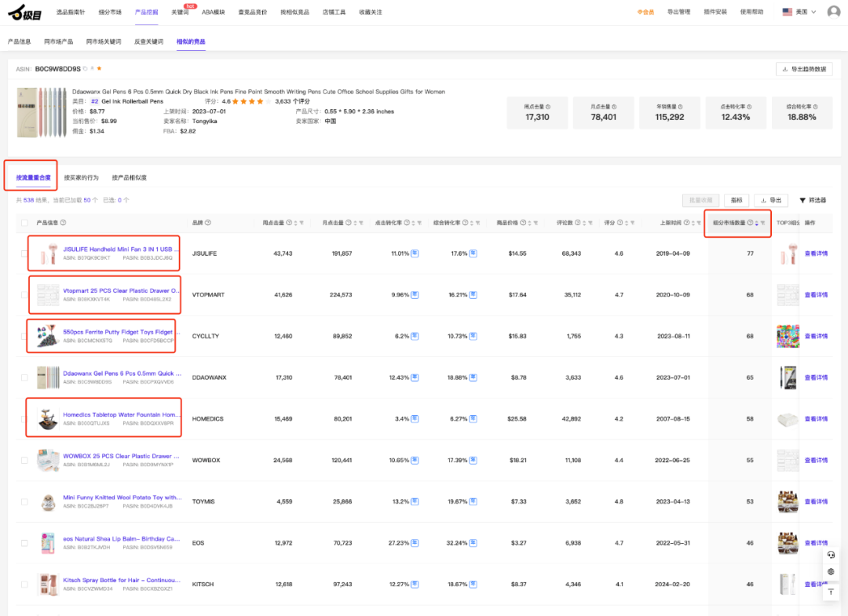Check the Homedics Tabletop Water Fountain row
848x616 pixels.
(24, 419)
